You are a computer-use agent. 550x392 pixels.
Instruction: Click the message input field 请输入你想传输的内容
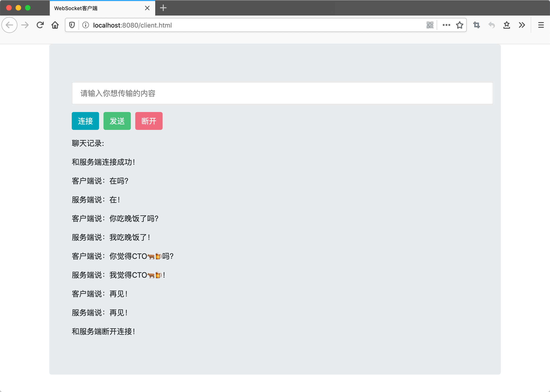(282, 93)
